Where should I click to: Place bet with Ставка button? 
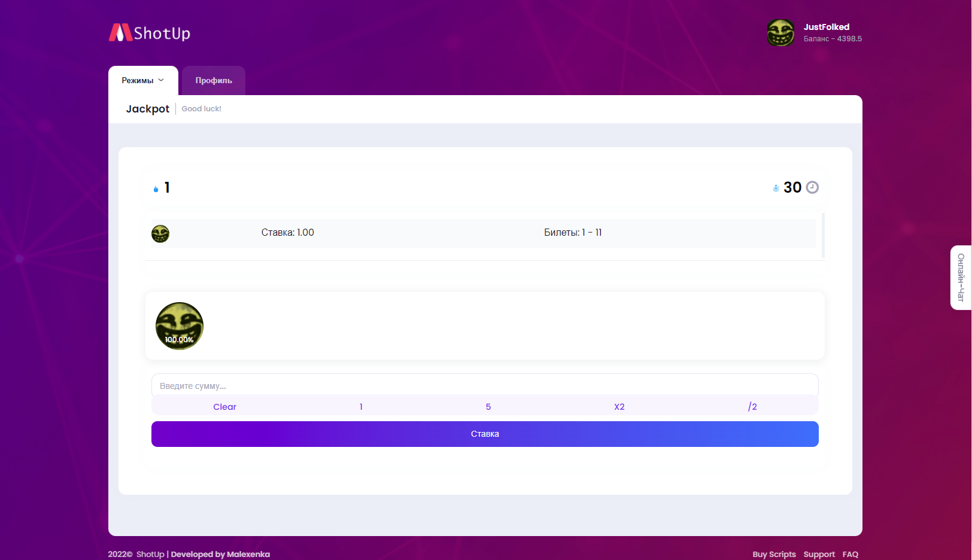[485, 434]
